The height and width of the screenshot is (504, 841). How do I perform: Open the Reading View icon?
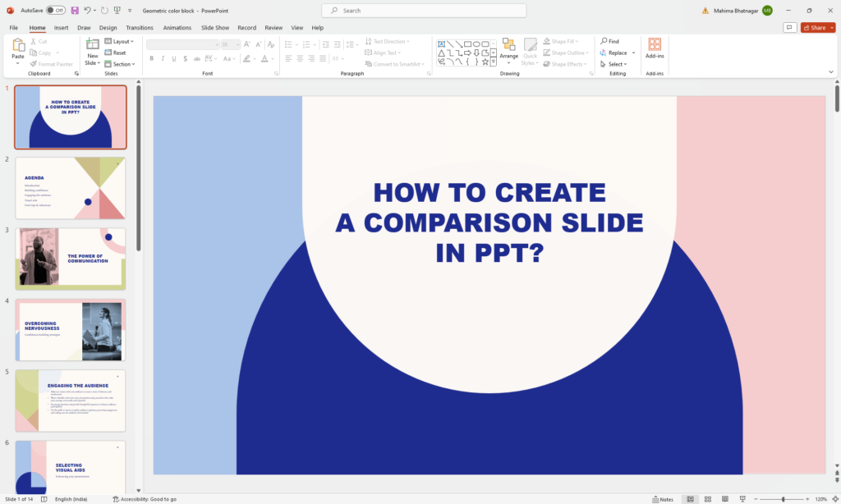pos(725,499)
